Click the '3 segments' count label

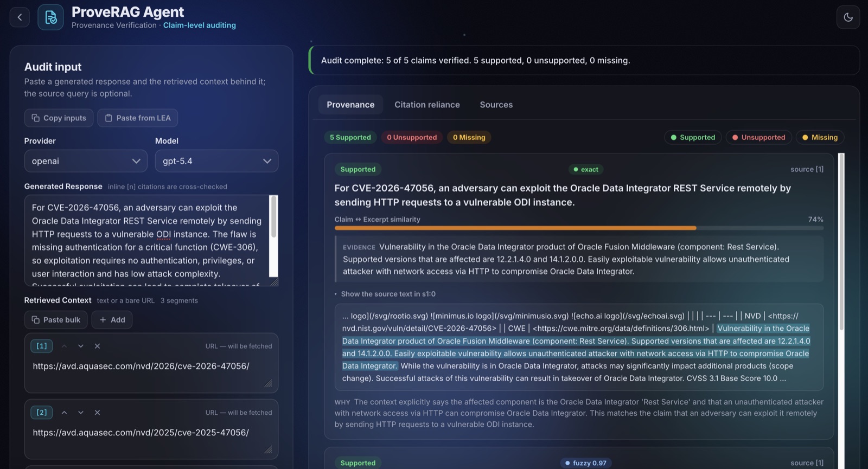click(x=179, y=300)
